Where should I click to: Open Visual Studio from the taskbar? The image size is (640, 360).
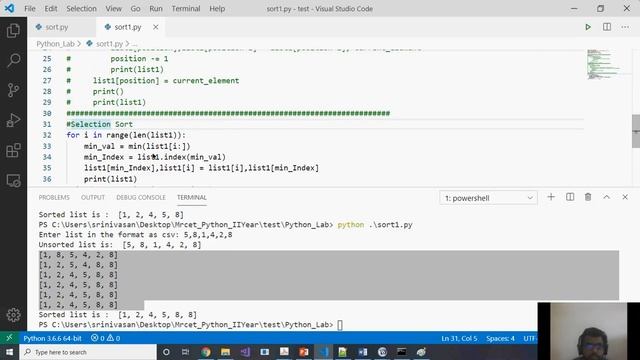(245, 352)
